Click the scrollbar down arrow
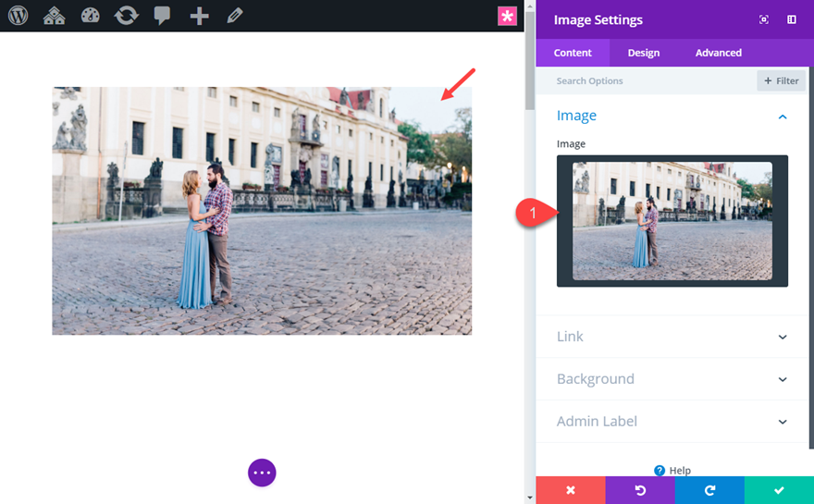The width and height of the screenshot is (814, 504). tap(529, 498)
